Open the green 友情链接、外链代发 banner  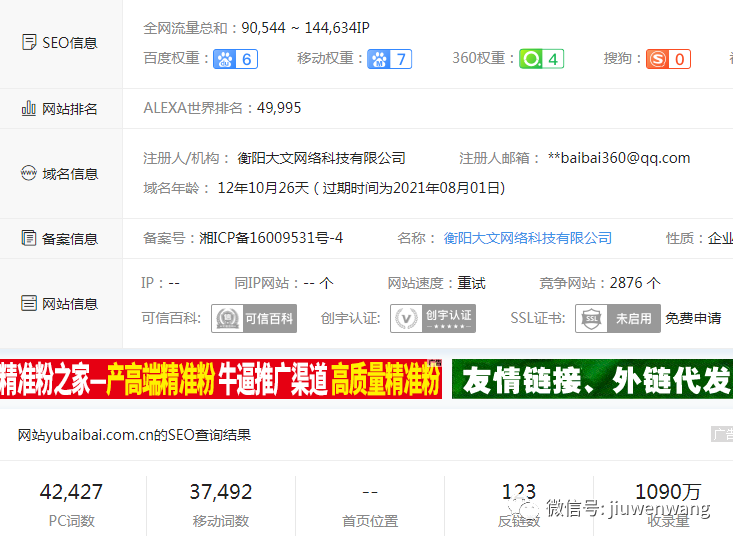pyautogui.click(x=592, y=379)
